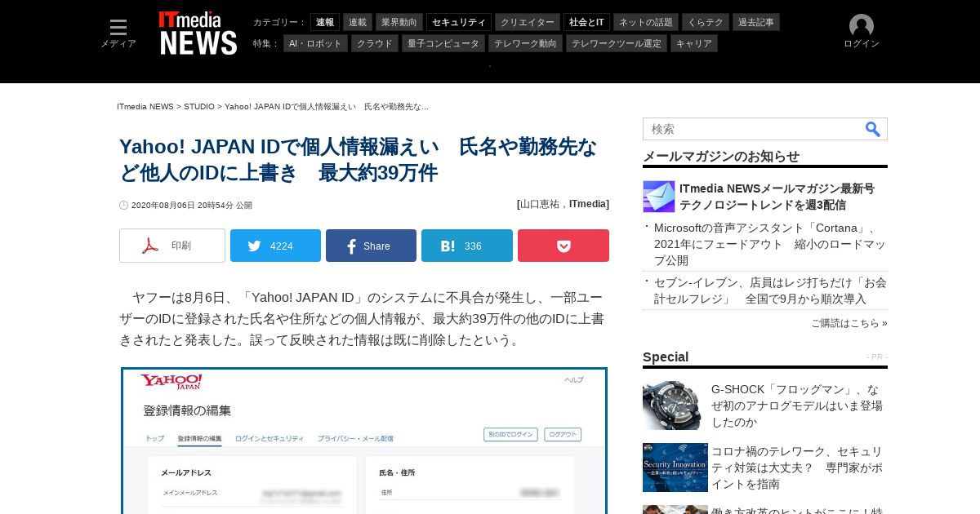980x514 pixels.
Task: Click the 検索 search input field
Action: (x=753, y=129)
